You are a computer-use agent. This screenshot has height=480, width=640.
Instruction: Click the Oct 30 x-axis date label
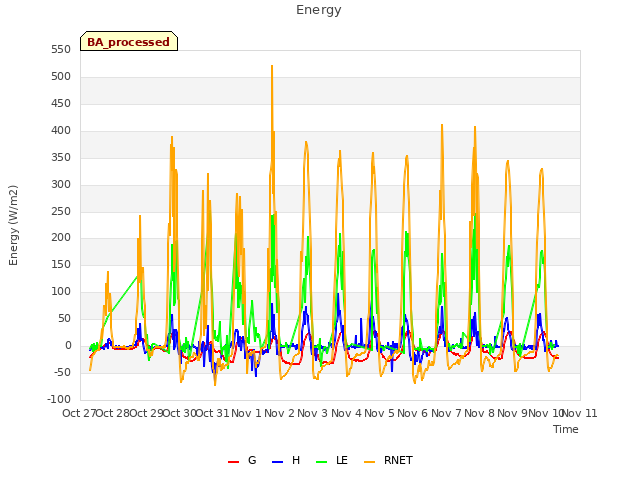(x=180, y=413)
